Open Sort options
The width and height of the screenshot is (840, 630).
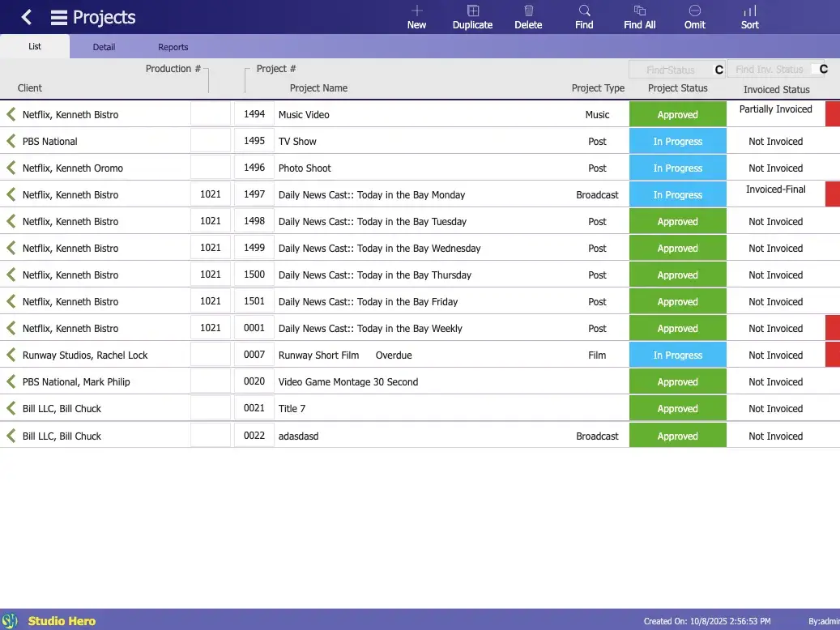click(750, 17)
